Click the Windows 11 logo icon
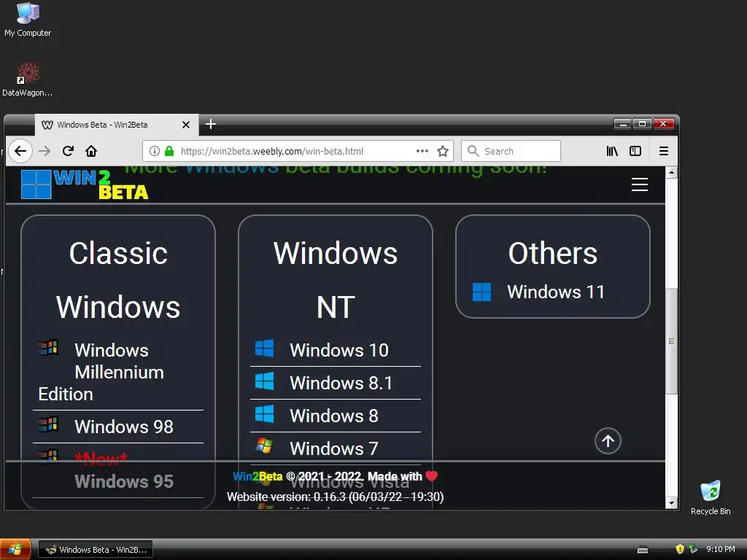 coord(481,292)
